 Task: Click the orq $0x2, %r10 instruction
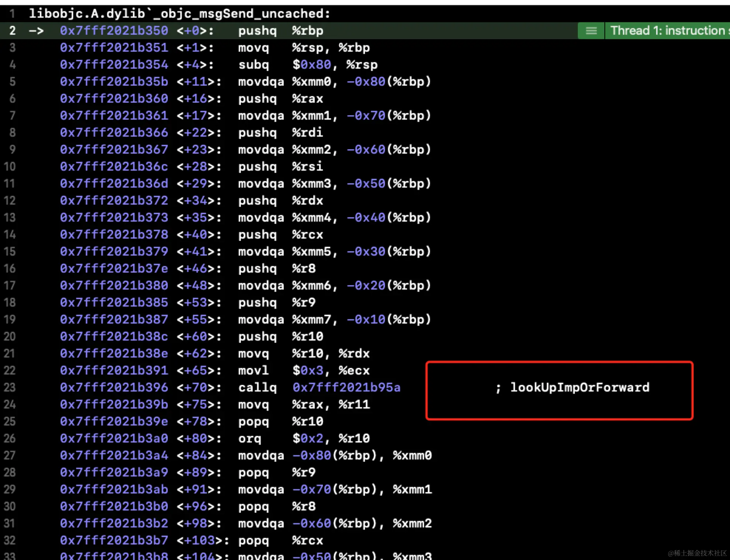(x=304, y=438)
